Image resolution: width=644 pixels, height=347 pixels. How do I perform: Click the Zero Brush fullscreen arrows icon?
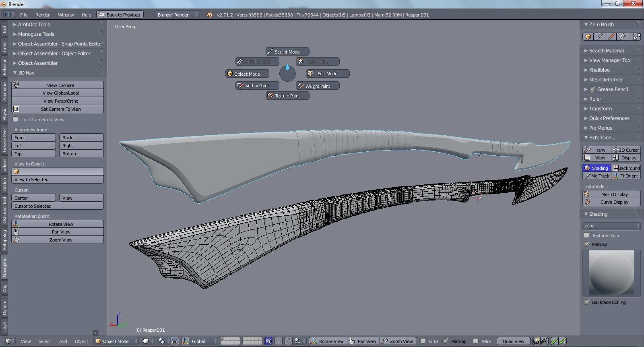pyautogui.click(x=637, y=37)
